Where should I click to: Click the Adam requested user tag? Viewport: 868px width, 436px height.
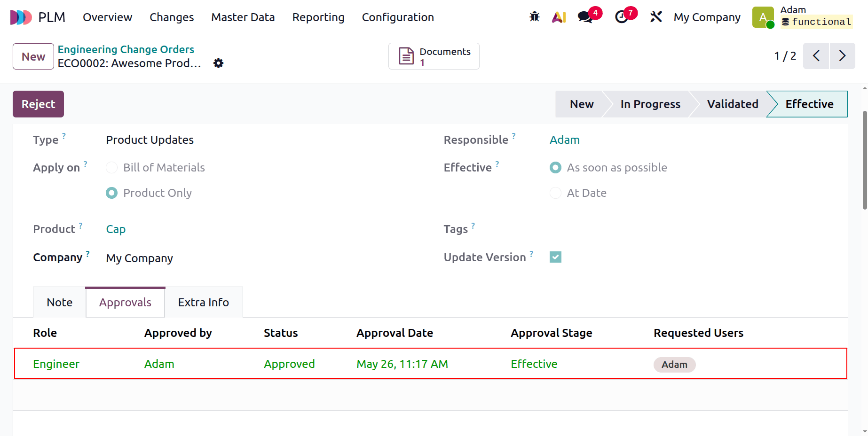[674, 365]
